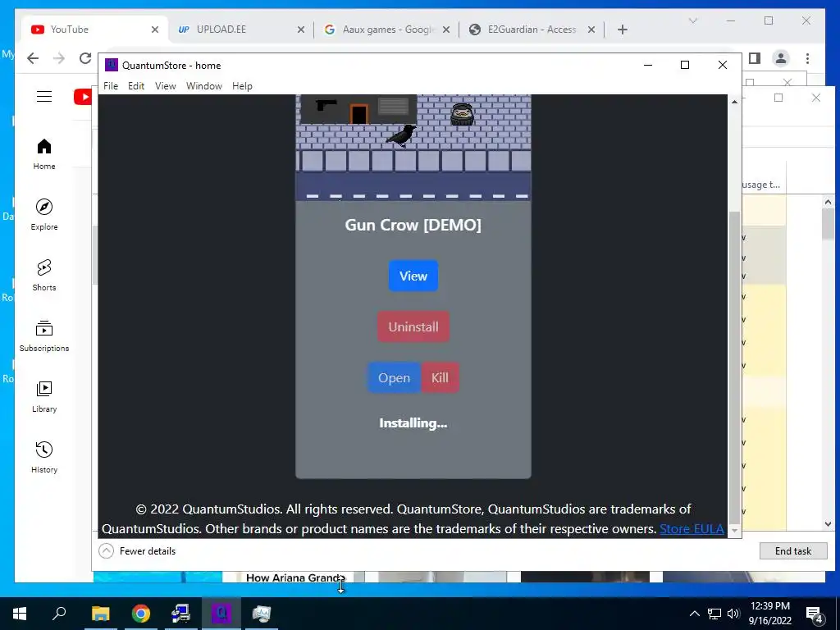Click QuantumStore icon in taskbar
Viewport: 840px width, 630px height.
tap(221, 614)
